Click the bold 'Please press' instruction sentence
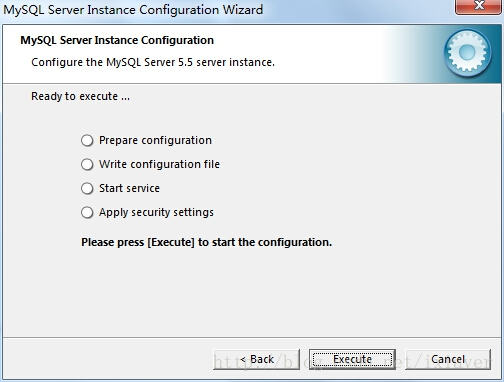Image resolution: width=504 pixels, height=382 pixels. pos(206,242)
